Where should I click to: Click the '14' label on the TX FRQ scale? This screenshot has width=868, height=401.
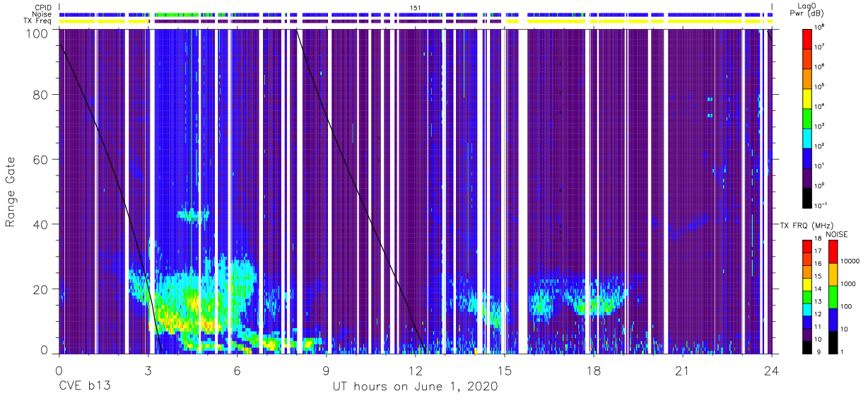[x=819, y=289]
